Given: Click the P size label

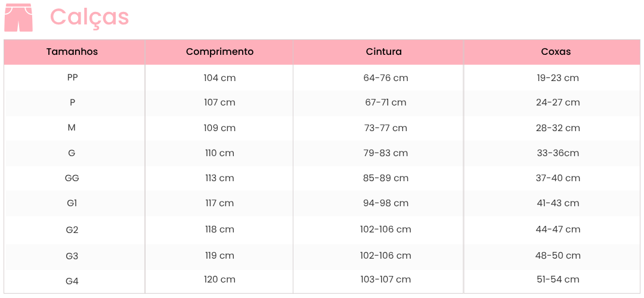Looking at the screenshot, I should tap(72, 103).
